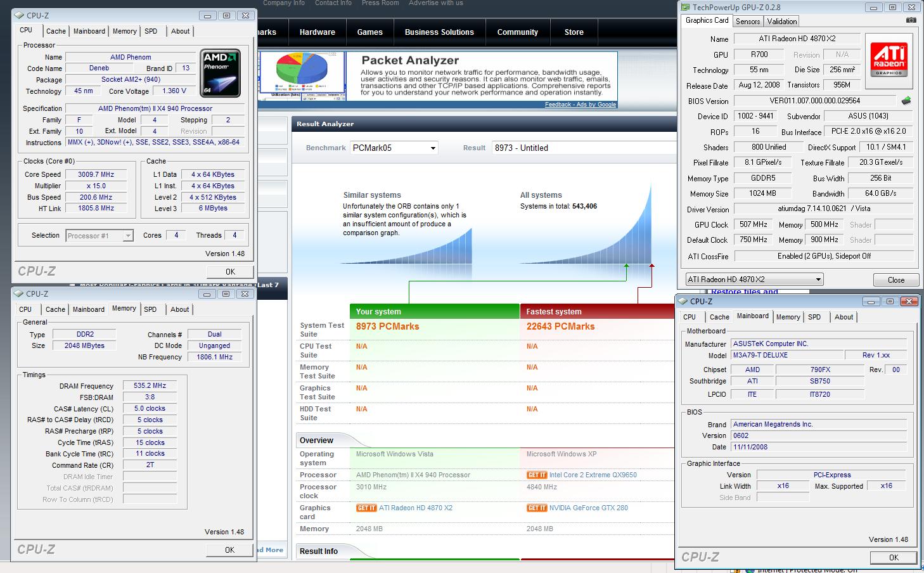Click the Core Speed value 3009.7 MHz
Image resolution: width=924 pixels, height=573 pixels.
point(96,174)
